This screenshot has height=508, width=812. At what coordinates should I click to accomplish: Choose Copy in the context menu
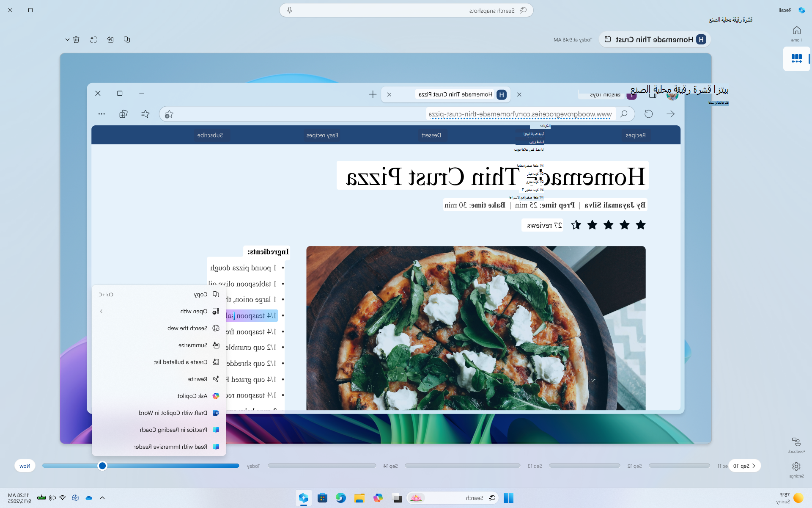click(159, 294)
